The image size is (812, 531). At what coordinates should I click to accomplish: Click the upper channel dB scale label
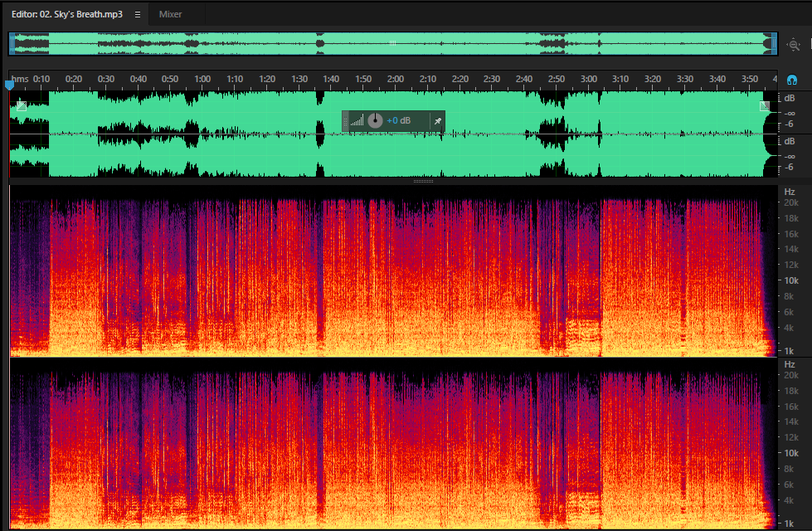pyautogui.click(x=790, y=99)
